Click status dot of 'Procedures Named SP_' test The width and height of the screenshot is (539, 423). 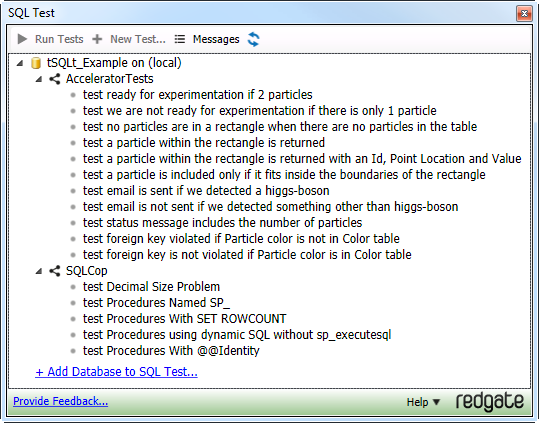point(73,303)
